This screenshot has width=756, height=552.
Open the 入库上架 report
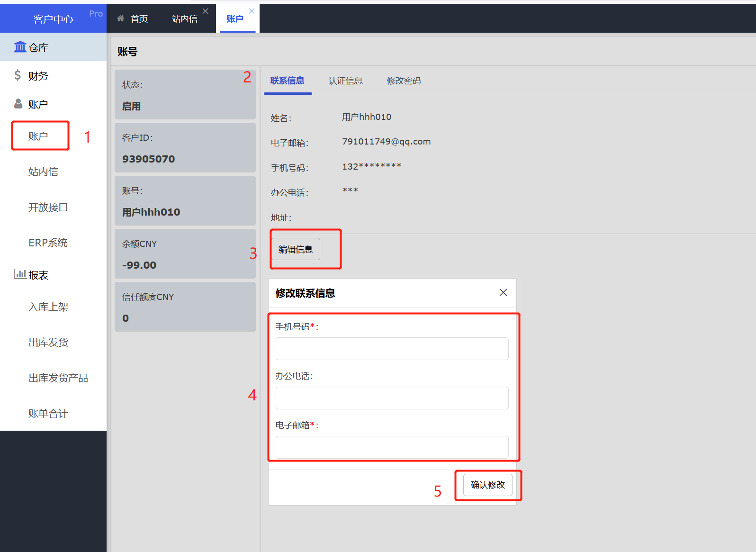pos(48,307)
